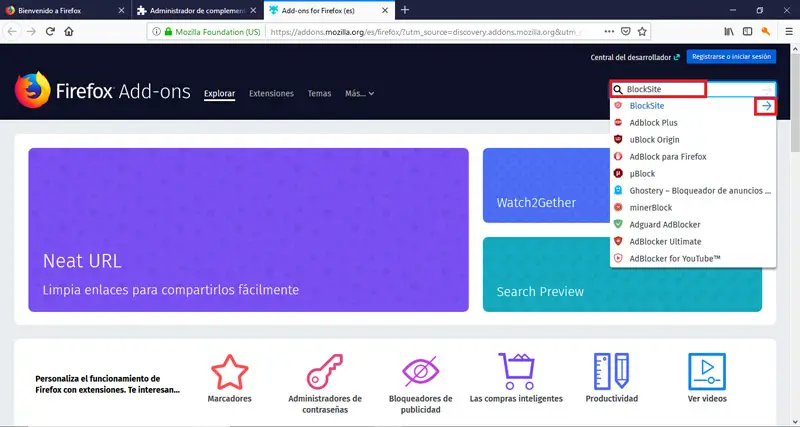This screenshot has width=800, height=427.
Task: Open the Neat URL featured card
Action: point(248,230)
